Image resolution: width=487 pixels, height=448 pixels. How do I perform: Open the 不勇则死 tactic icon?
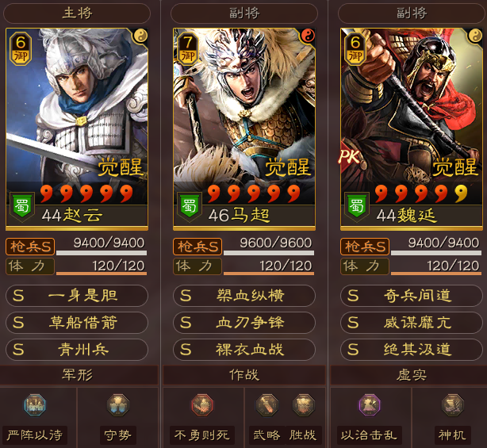click(x=202, y=405)
